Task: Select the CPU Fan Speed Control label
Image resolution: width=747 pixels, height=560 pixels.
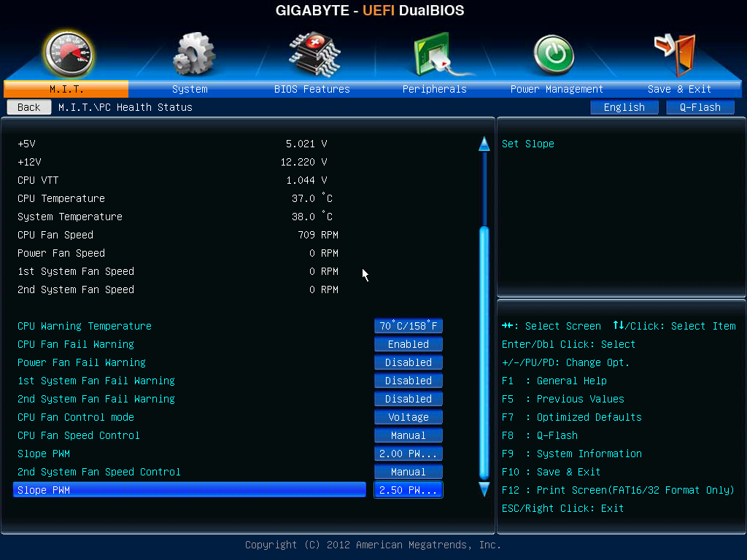Action: [79, 435]
